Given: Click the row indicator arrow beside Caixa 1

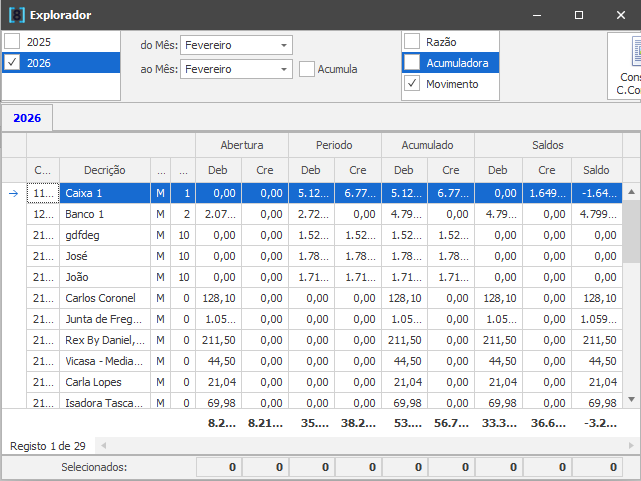Looking at the screenshot, I should 13,193.
